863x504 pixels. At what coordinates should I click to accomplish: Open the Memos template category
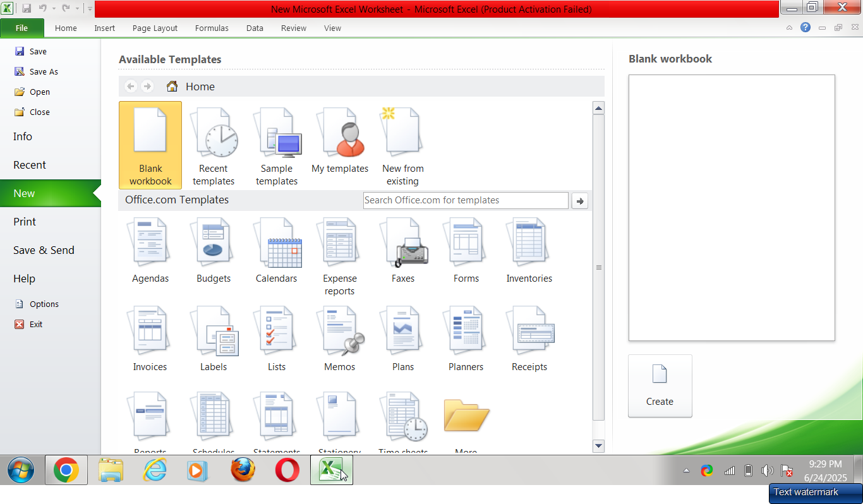tap(340, 339)
